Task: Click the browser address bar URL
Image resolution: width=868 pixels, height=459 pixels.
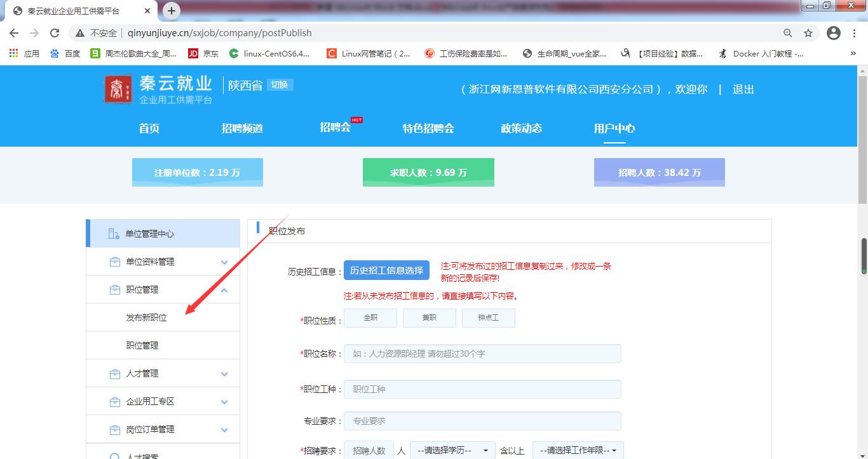Action: pos(220,33)
